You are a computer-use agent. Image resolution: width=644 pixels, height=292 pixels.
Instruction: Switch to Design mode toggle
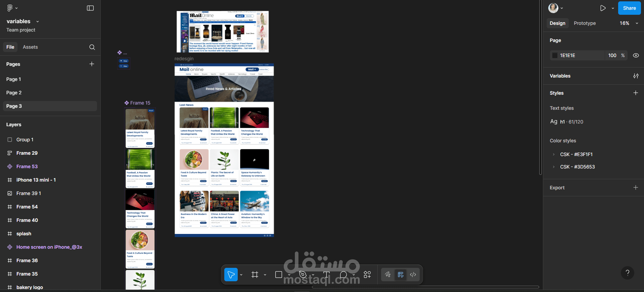[400, 275]
